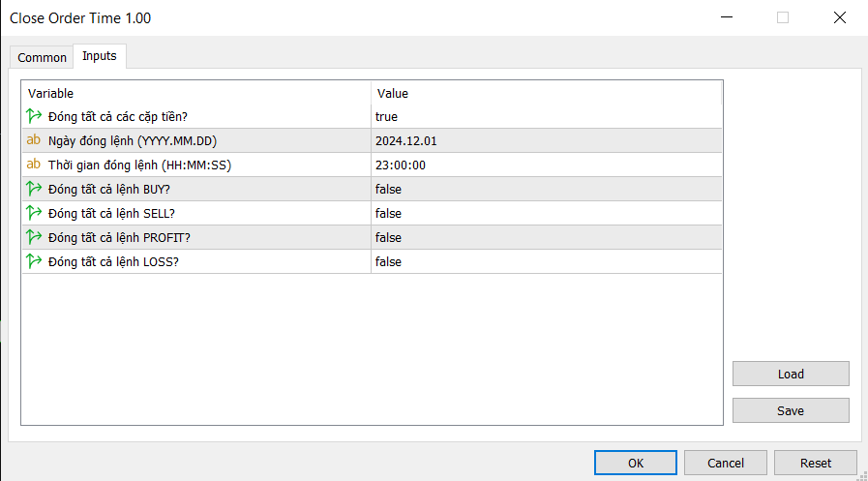Click the 'ab' string icon beside 'Ngày đóng lệnh'
This screenshot has width=868, height=481.
point(34,140)
